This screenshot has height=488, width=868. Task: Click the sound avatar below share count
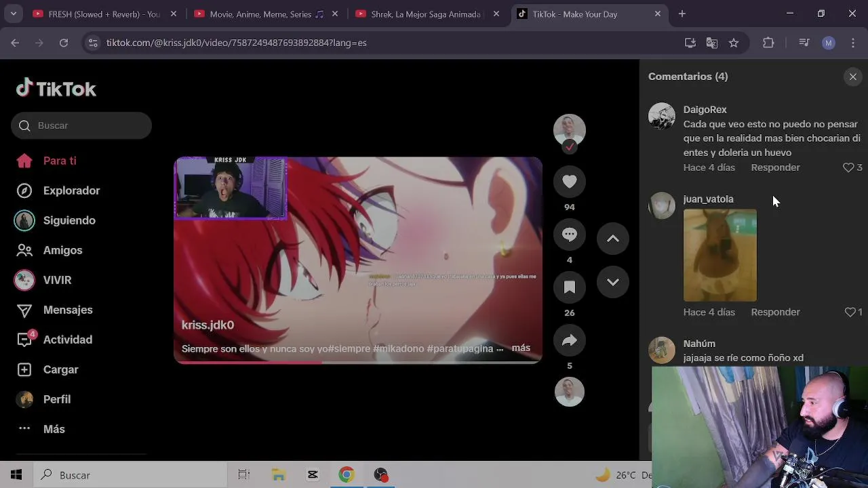(x=570, y=392)
